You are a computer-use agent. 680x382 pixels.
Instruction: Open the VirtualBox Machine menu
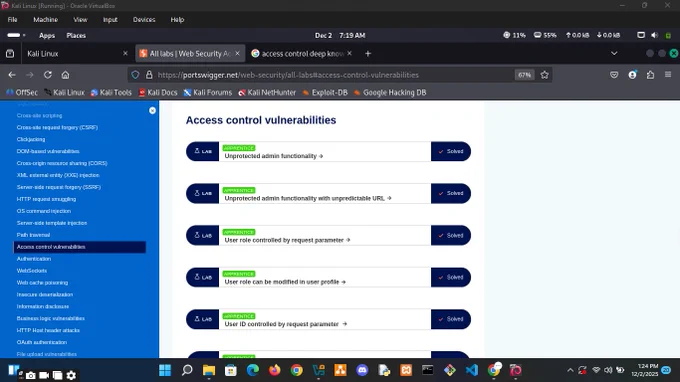tap(46, 20)
